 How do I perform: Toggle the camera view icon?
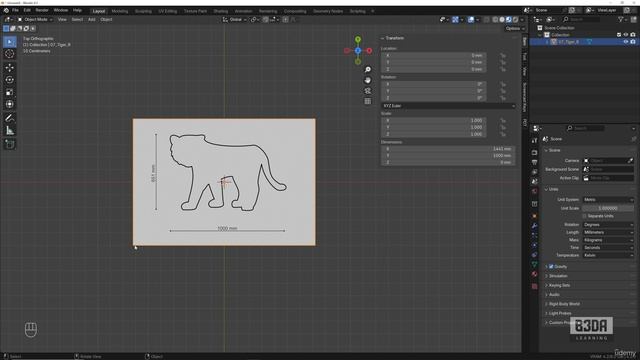[x=368, y=91]
